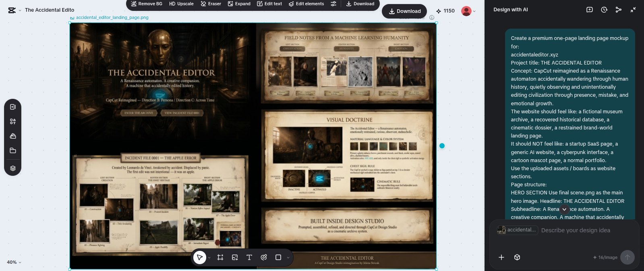Click the send arrow button
The height and width of the screenshot is (271, 644).
pos(627,257)
